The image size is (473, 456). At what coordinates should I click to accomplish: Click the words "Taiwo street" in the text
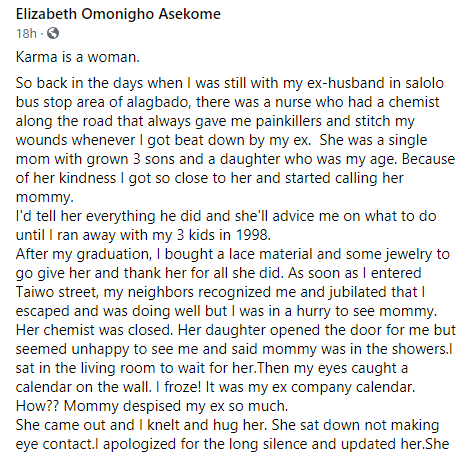pyautogui.click(x=57, y=292)
